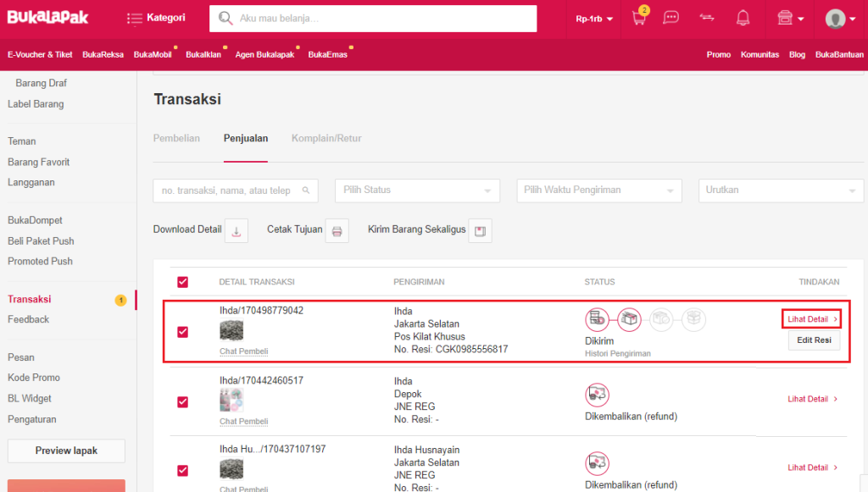Open BukaIklan menu item
The image size is (868, 492).
pyautogui.click(x=203, y=54)
